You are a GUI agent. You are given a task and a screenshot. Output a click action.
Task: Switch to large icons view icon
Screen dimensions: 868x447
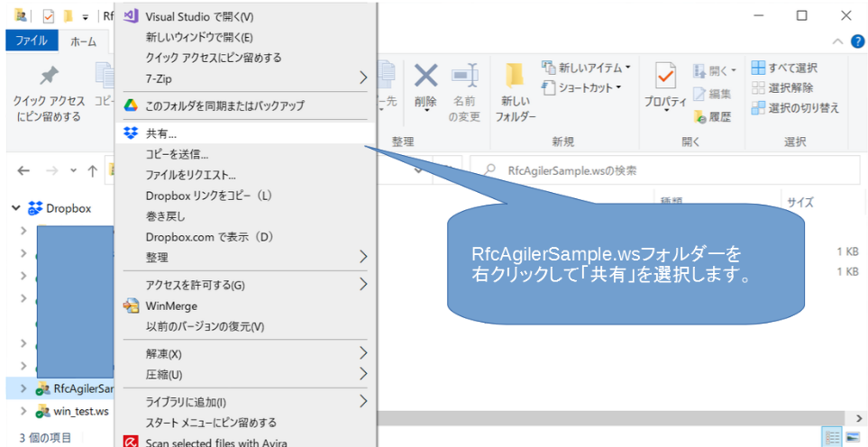(853, 438)
